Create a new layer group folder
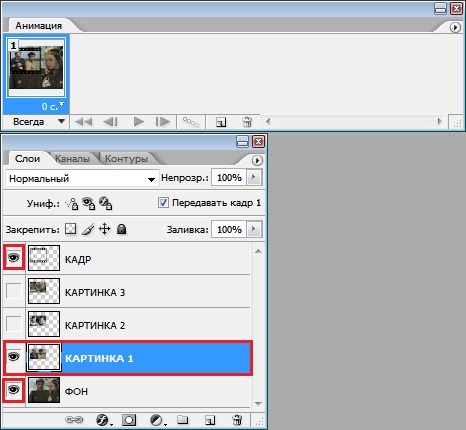 [182, 420]
